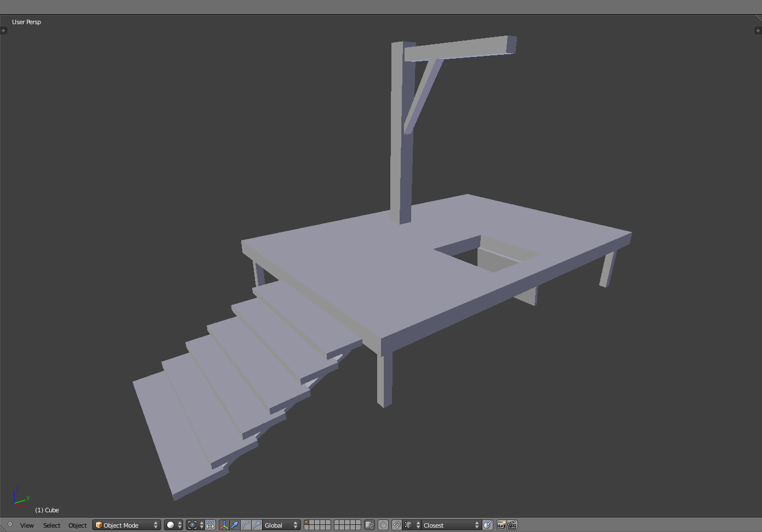
Task: Toggle snapping with the magnet icon
Action: pos(397,525)
